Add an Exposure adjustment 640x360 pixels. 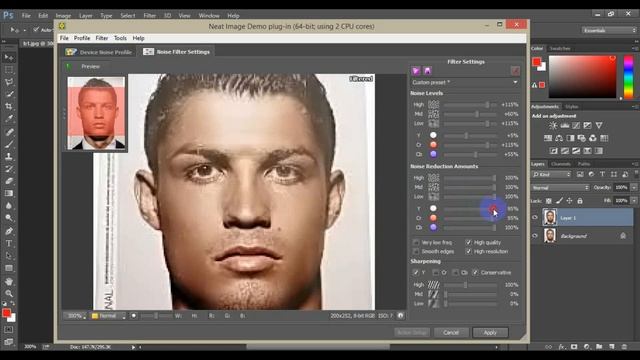587,125
